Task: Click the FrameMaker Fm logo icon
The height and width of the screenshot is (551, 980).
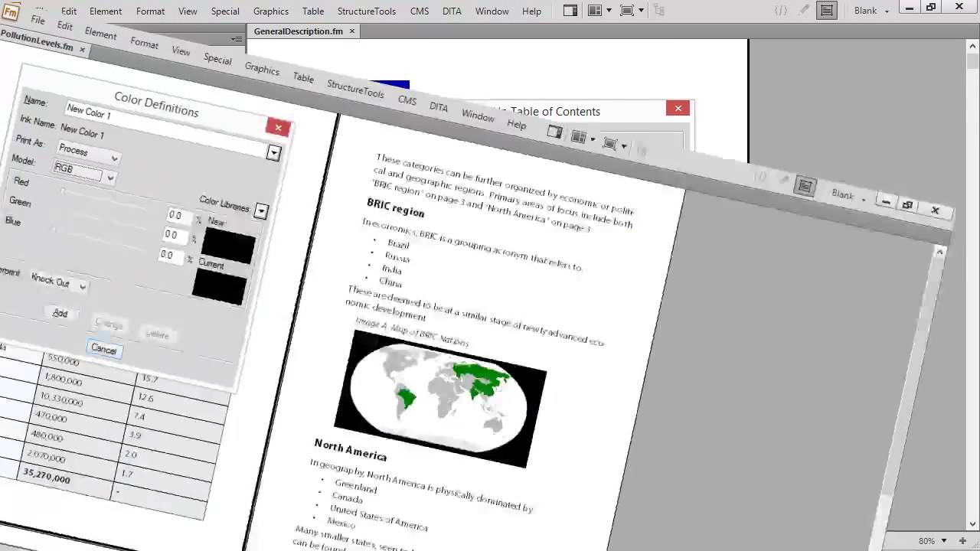Action: tap(11, 11)
